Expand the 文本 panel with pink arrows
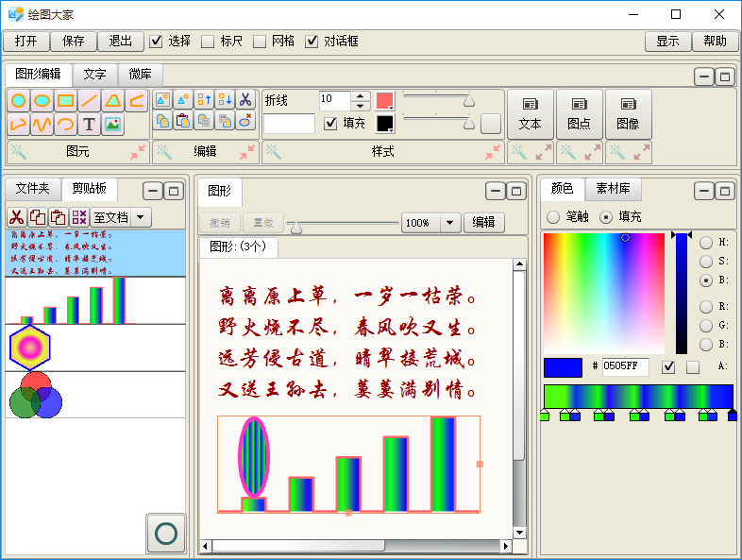 543,152
